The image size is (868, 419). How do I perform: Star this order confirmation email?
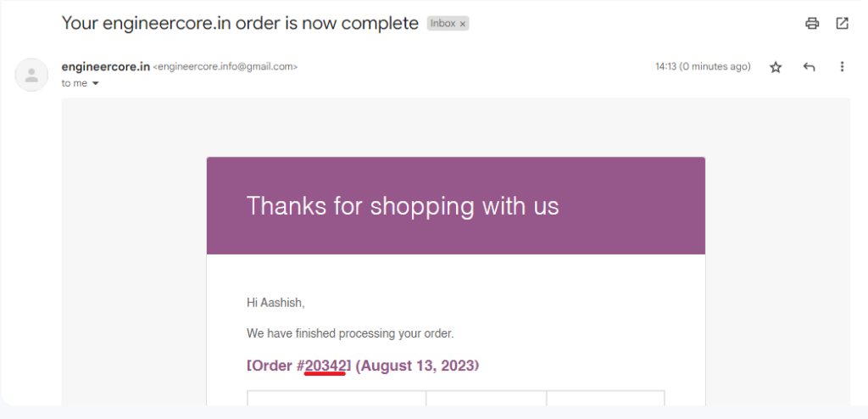point(775,67)
